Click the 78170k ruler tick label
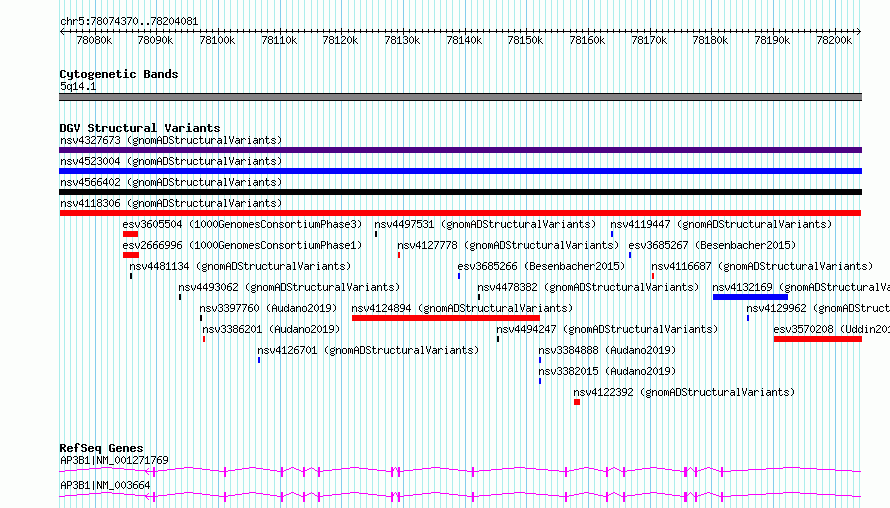 point(649,40)
